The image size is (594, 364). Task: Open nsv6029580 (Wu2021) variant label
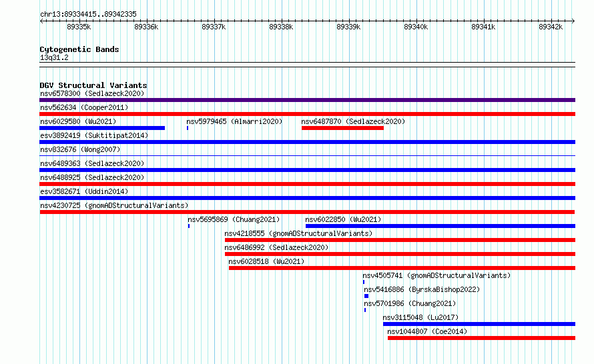pos(78,121)
